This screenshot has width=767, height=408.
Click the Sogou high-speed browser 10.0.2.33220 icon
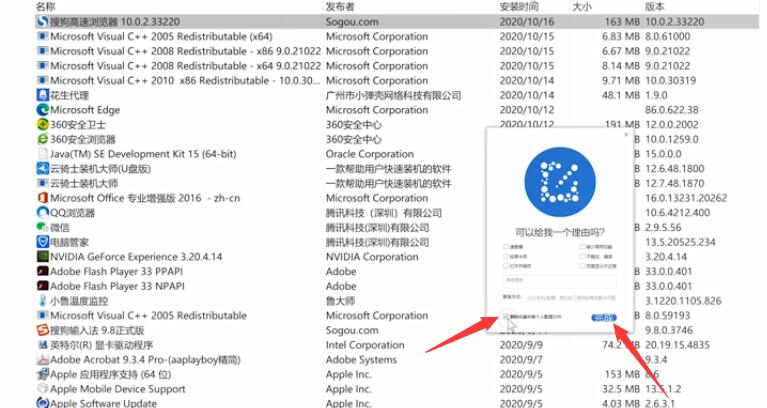tap(43, 22)
